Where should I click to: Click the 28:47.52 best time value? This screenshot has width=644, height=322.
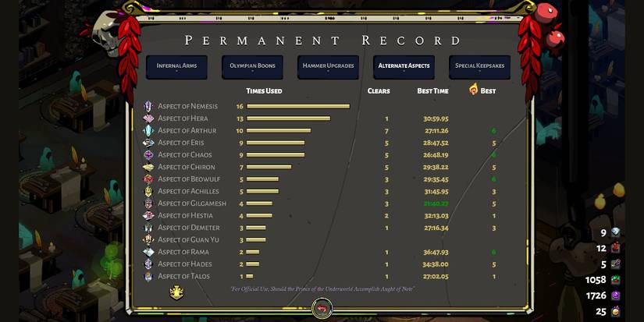pyautogui.click(x=436, y=143)
